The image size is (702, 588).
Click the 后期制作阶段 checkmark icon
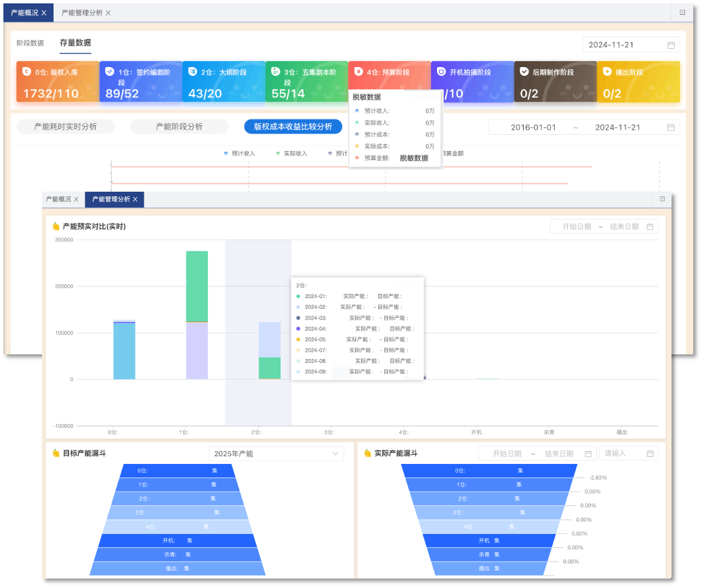tap(524, 72)
